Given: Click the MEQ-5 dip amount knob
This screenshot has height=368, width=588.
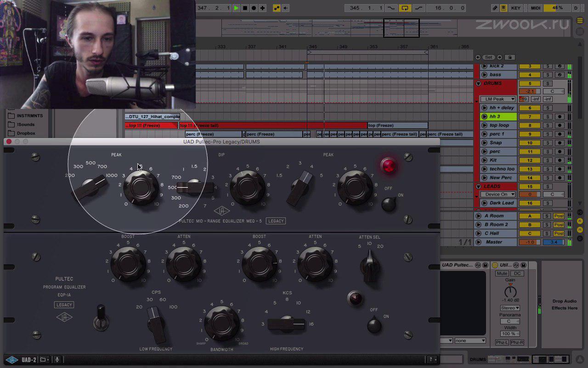Looking at the screenshot, I should point(247,188).
